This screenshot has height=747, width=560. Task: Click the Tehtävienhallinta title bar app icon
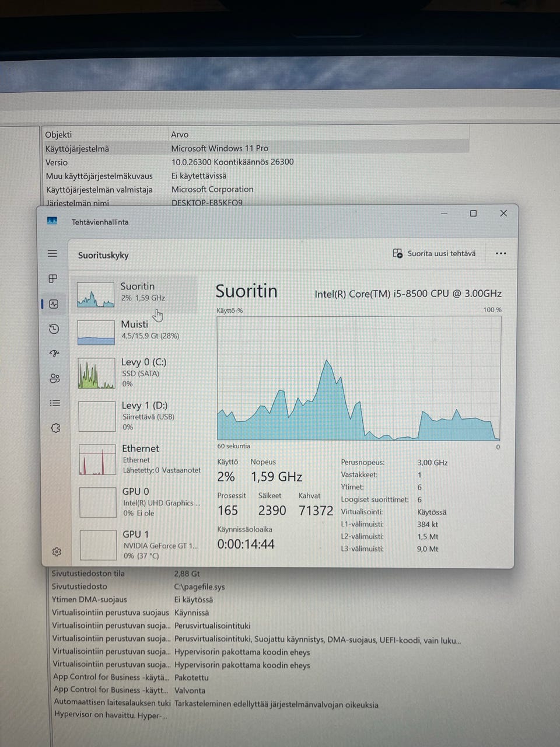(52, 221)
